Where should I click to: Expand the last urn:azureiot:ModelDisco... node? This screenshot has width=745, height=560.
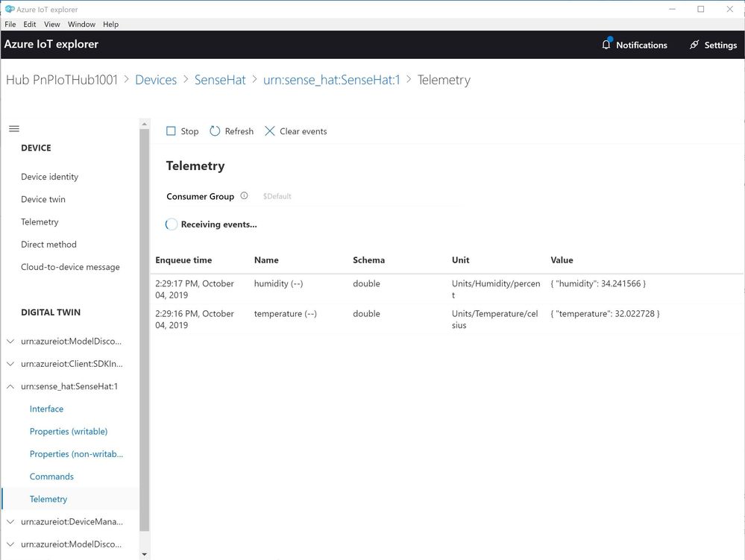pyautogui.click(x=10, y=544)
